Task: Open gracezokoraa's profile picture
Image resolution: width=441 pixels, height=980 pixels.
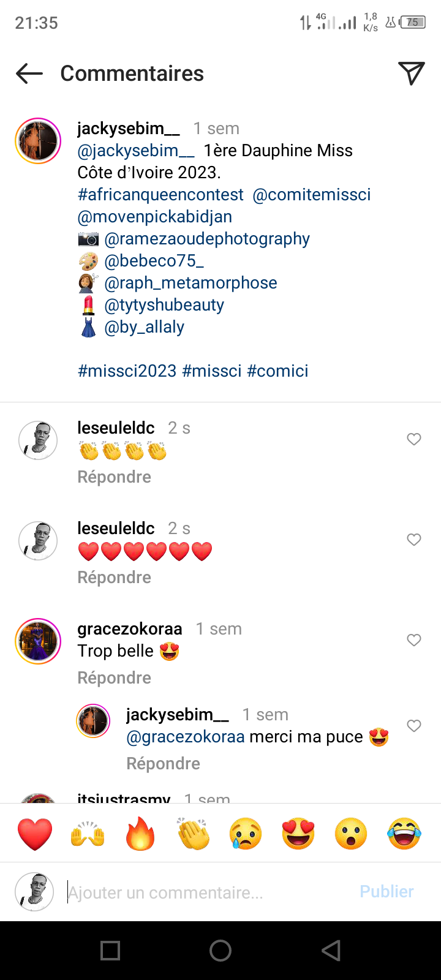Action: [x=38, y=641]
